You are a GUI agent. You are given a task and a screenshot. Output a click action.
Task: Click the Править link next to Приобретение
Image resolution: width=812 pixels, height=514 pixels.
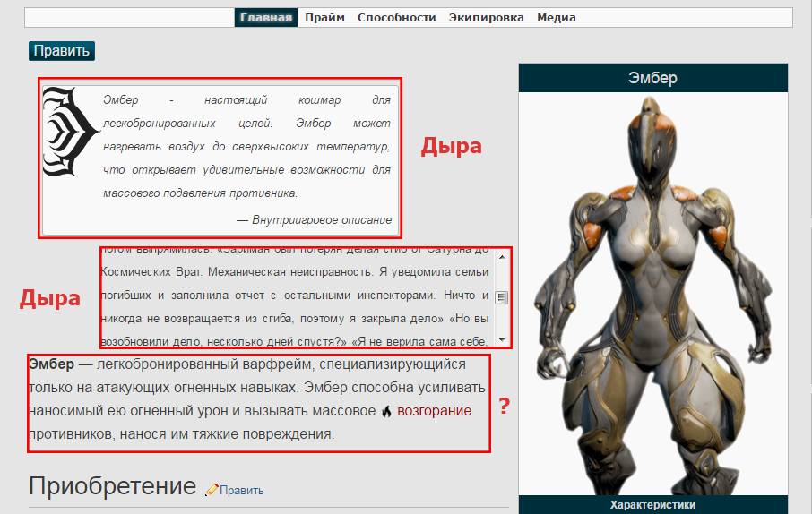point(242,491)
